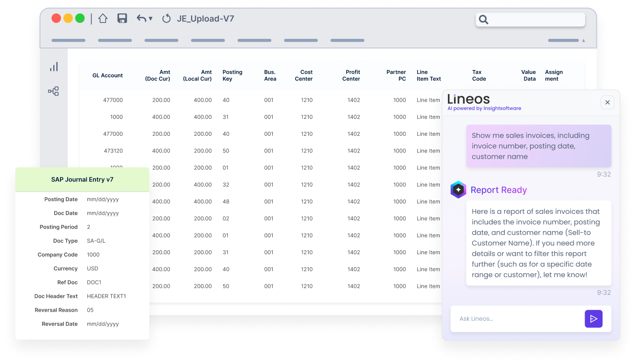Send message with purple arrow button
This screenshot has width=636, height=364.
[593, 318]
